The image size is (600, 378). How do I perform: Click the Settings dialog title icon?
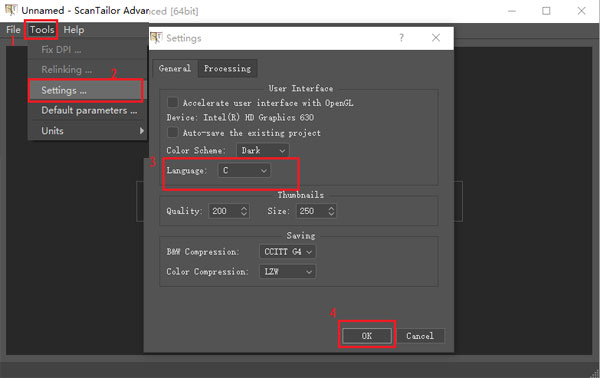click(x=156, y=38)
